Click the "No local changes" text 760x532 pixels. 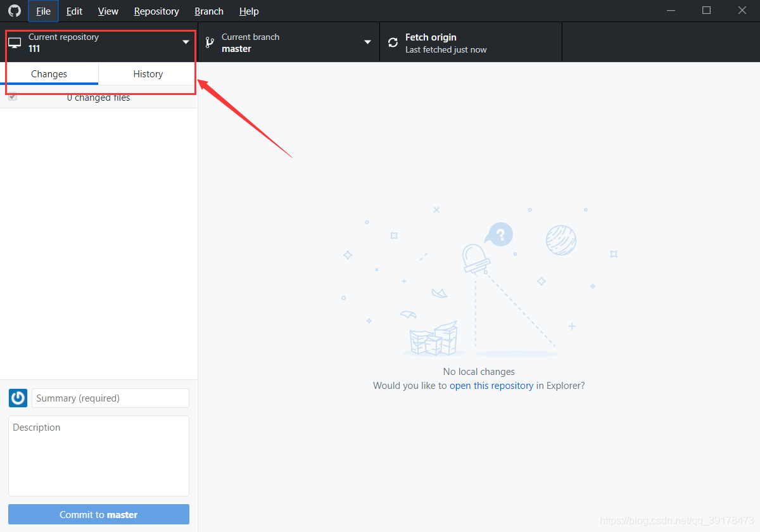tap(479, 372)
